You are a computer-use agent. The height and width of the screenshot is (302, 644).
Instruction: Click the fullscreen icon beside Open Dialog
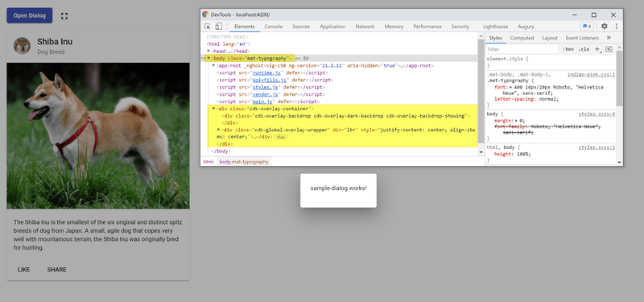[x=64, y=16]
